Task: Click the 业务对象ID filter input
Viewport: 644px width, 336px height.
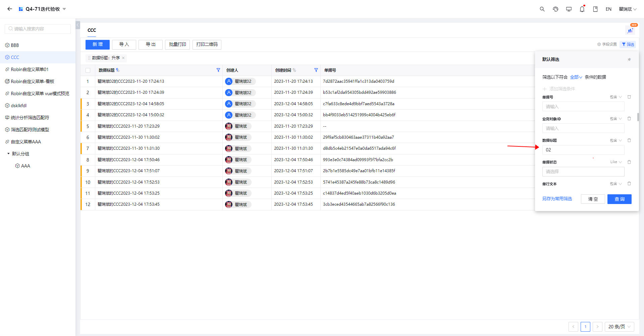Action: pos(583,128)
